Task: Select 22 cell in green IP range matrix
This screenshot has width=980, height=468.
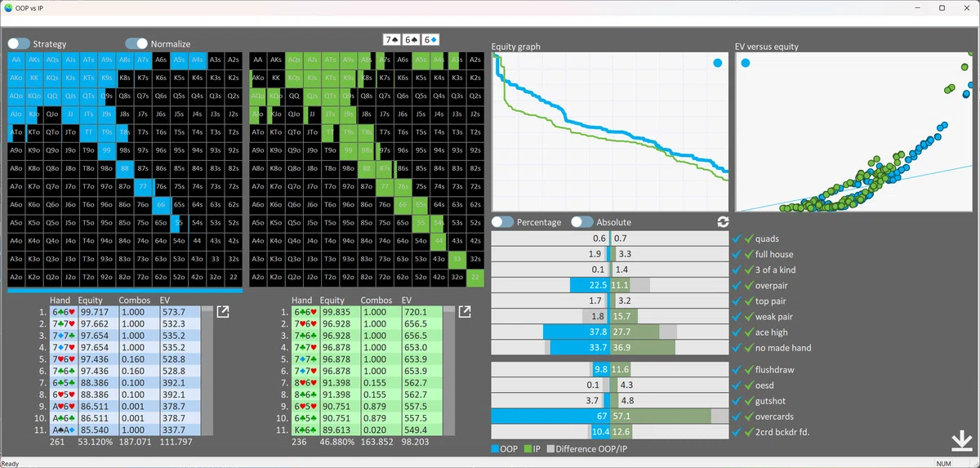Action: coord(477,277)
